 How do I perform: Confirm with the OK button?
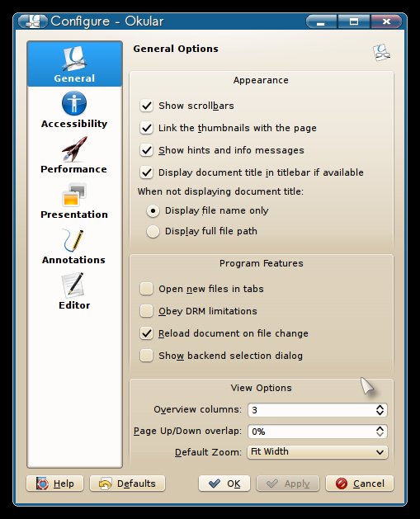(224, 484)
